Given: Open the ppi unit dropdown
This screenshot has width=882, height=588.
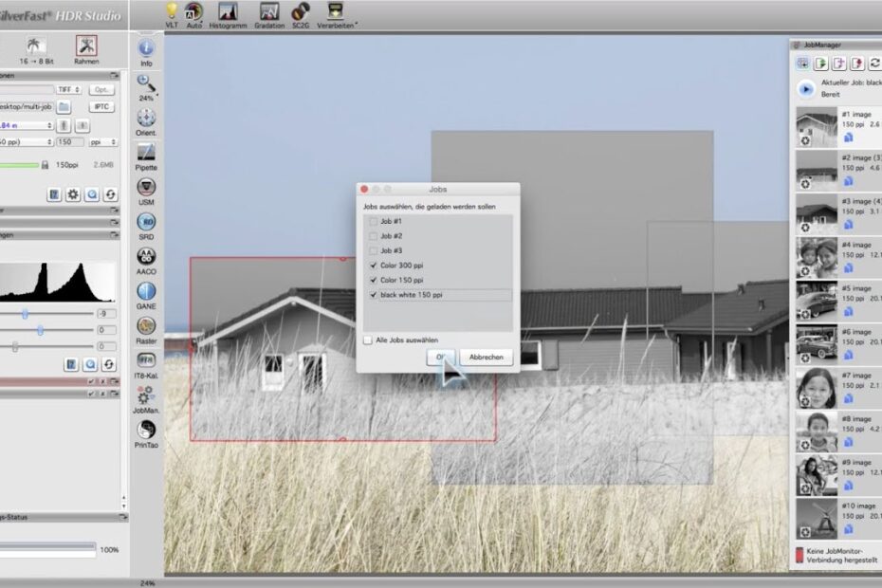Looking at the screenshot, I should click(x=102, y=141).
